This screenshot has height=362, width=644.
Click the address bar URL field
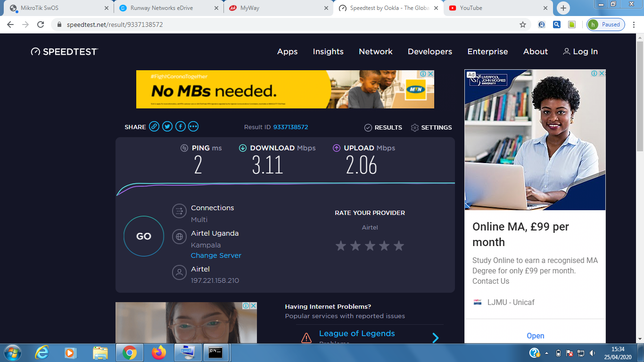coord(283,25)
